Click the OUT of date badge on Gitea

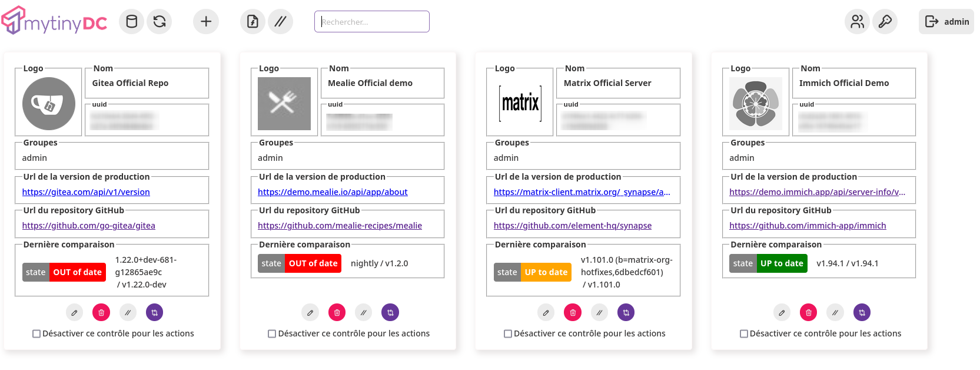78,272
